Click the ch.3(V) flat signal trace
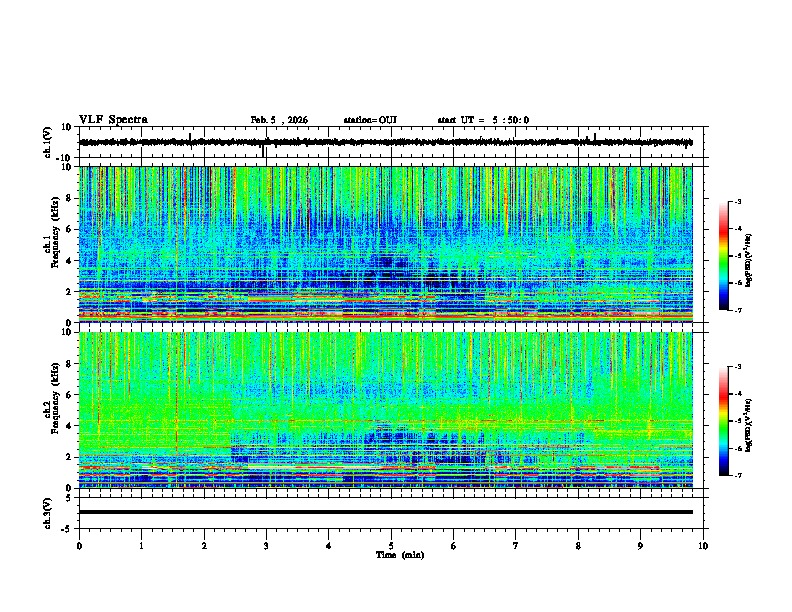792x612 pixels. coord(386,512)
